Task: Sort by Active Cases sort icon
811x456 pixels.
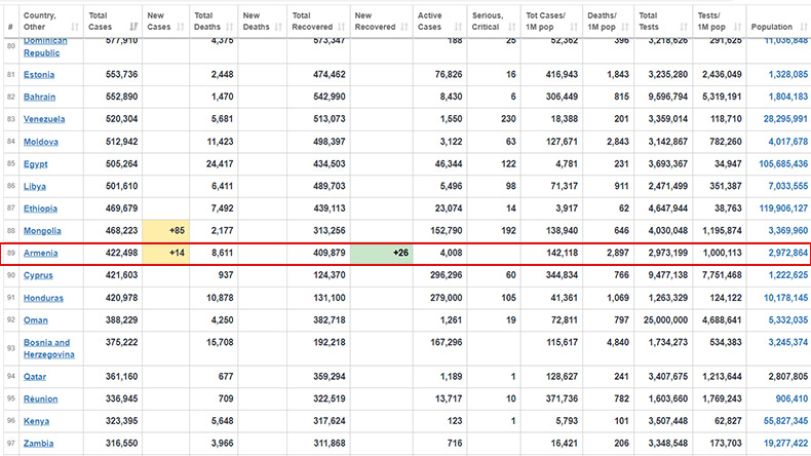Action: (x=458, y=27)
